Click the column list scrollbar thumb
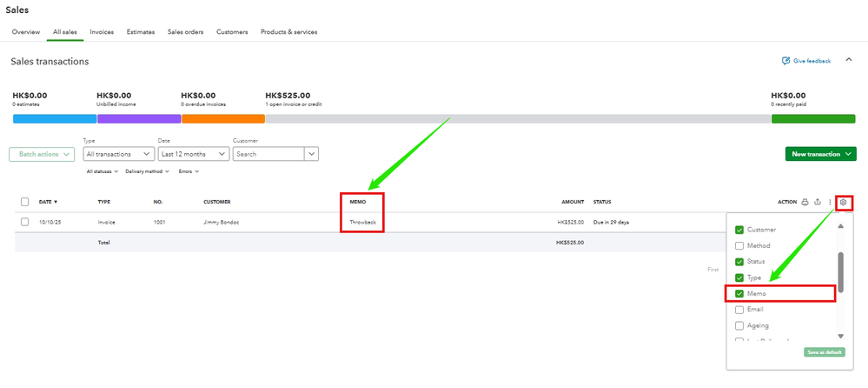Image resolution: width=868 pixels, height=388 pixels. click(841, 272)
